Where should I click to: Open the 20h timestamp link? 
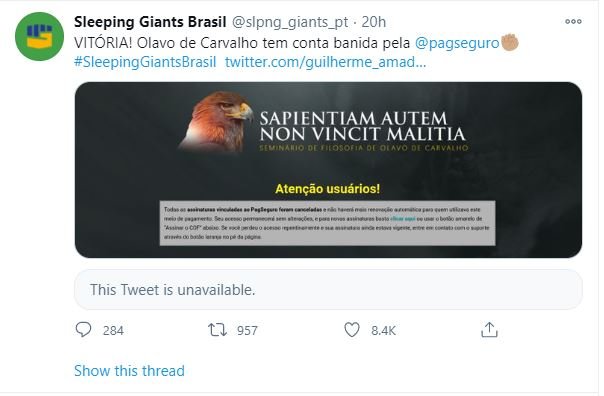374,22
